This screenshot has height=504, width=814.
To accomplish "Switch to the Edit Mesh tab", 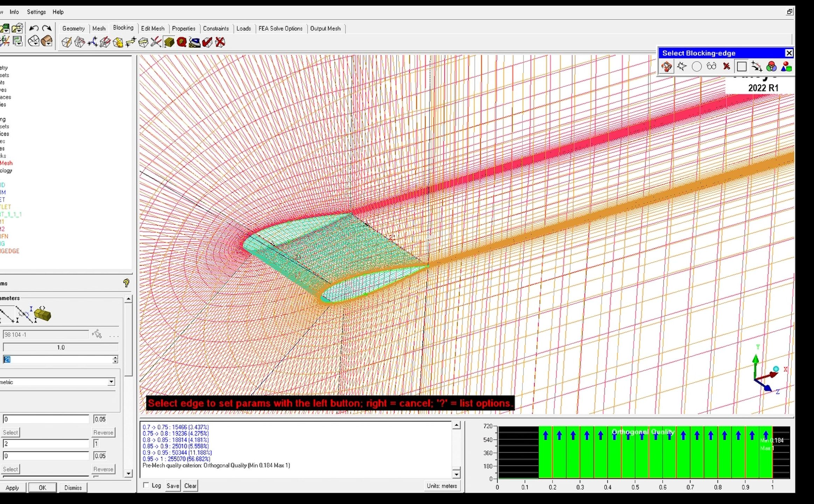I will (153, 28).
